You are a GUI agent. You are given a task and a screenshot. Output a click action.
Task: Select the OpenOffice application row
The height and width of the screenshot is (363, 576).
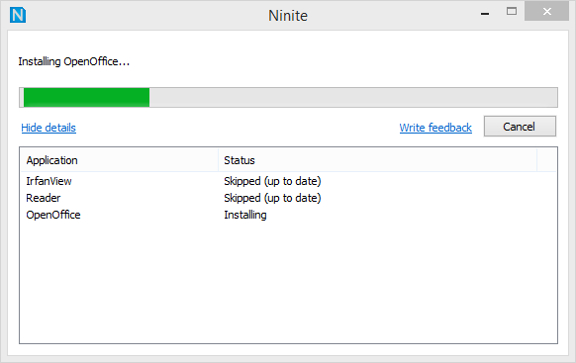288,215
